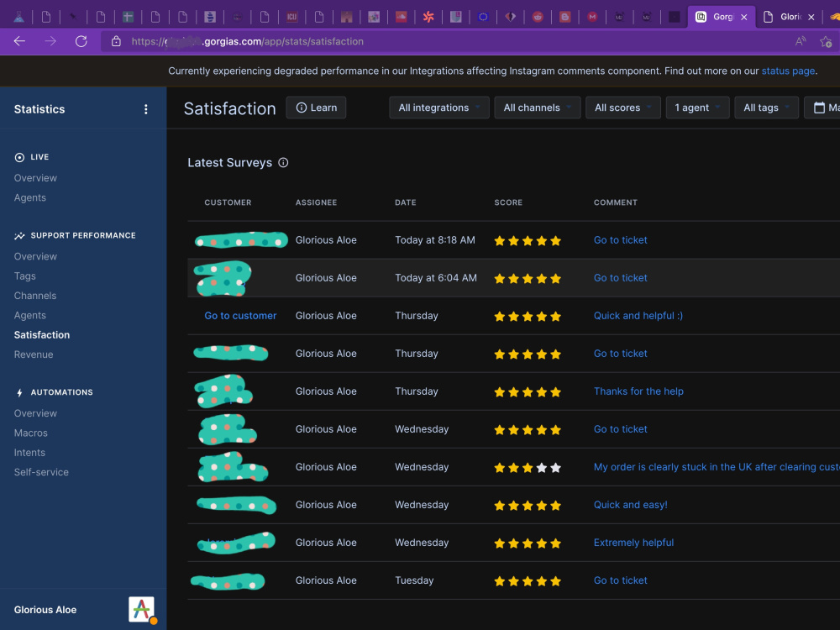Expand the All tags filter
Image resolution: width=840 pixels, height=630 pixels.
click(x=767, y=108)
